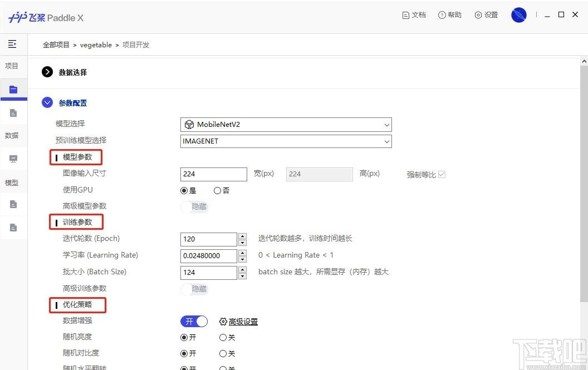Image resolution: width=588 pixels, height=370 pixels.
Task: Click the PaddleX logo in title bar
Action: [46, 17]
